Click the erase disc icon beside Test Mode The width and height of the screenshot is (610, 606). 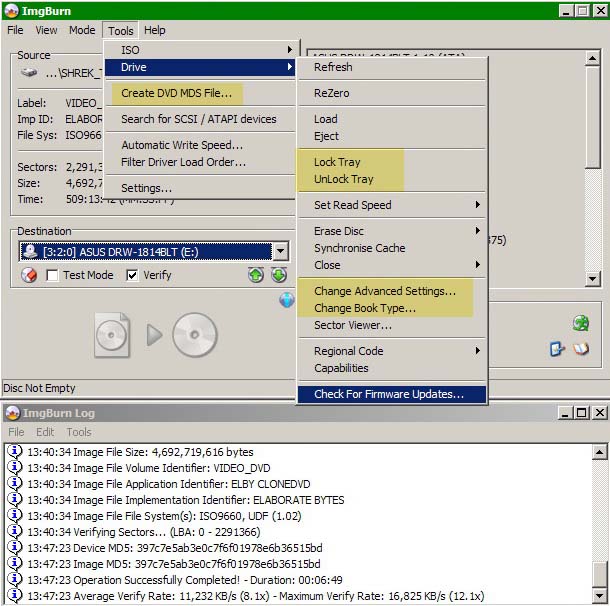pos(29,275)
